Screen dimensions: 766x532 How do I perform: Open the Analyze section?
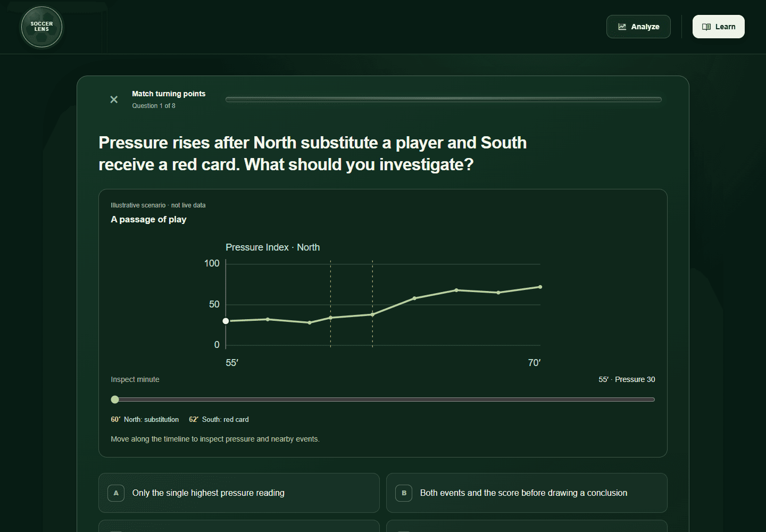638,27
